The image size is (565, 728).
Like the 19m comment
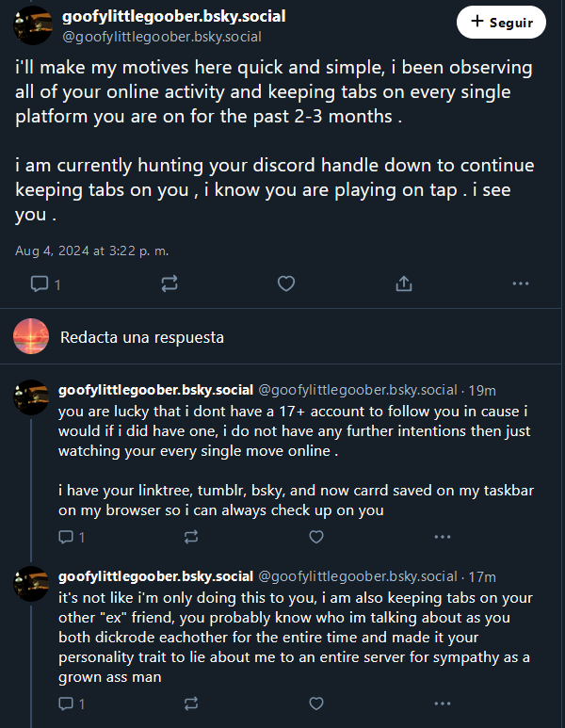(x=316, y=538)
